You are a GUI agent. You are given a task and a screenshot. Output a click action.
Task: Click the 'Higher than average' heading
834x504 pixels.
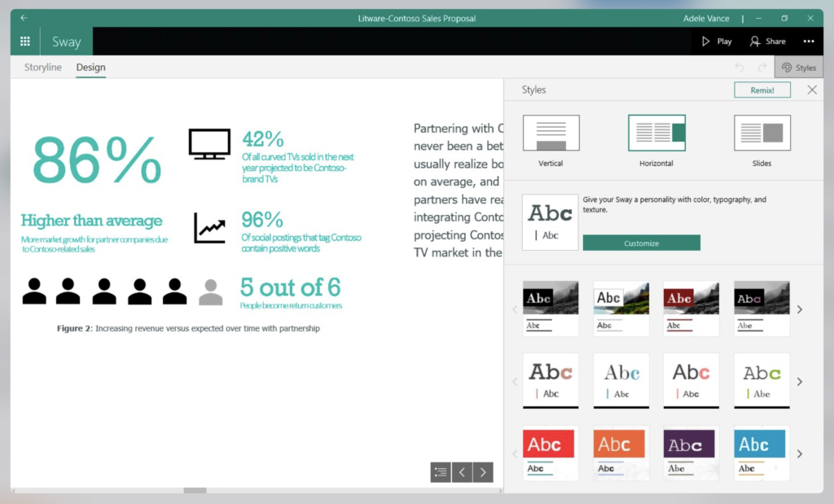click(x=91, y=220)
